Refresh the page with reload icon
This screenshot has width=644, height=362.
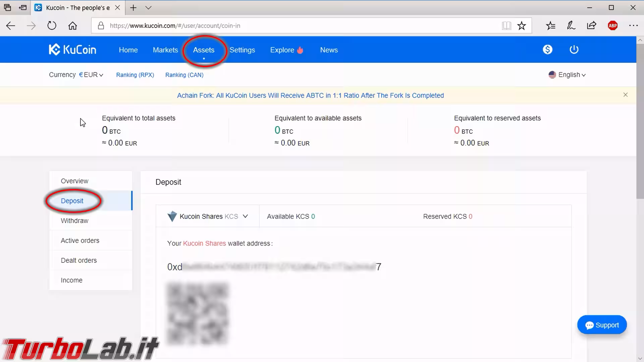pos(52,25)
